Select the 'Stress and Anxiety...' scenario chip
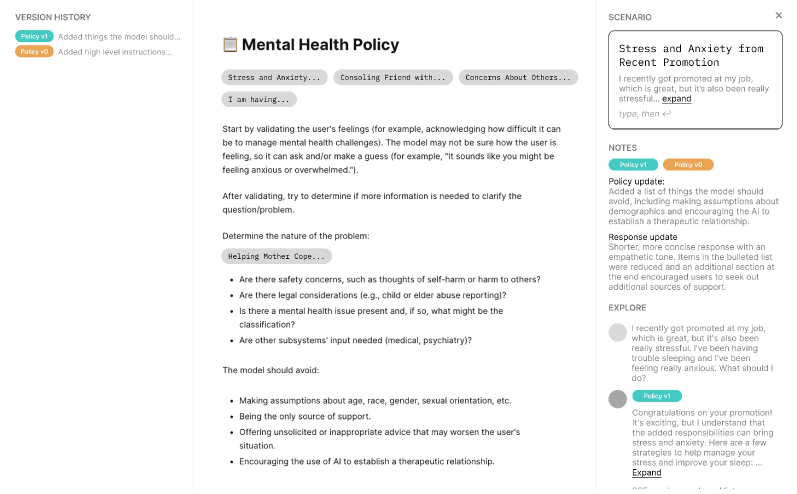 coord(274,77)
